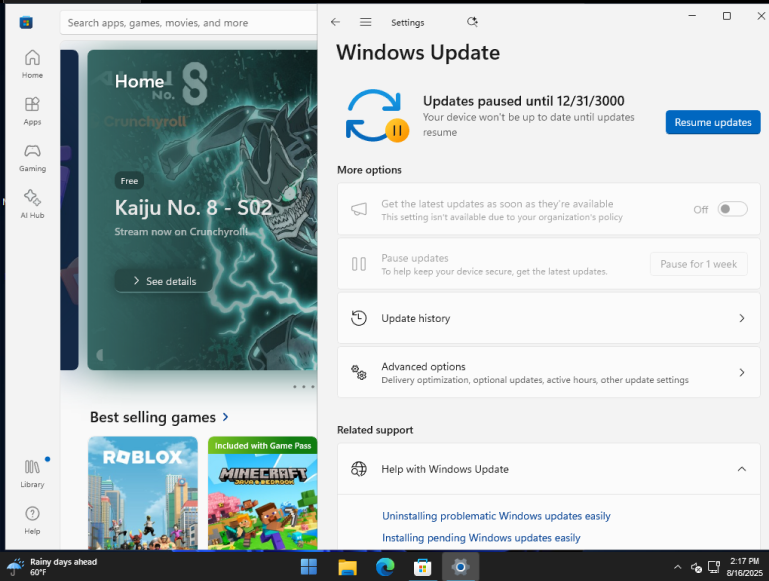The height and width of the screenshot is (581, 769).
Task: Toggle 'Get the latest updates' switch
Action: click(x=732, y=209)
